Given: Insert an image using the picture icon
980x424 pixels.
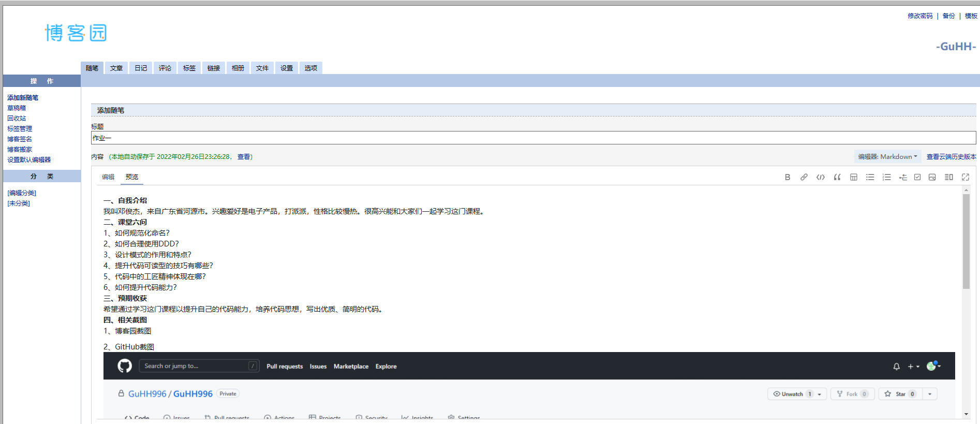Looking at the screenshot, I should coord(932,177).
